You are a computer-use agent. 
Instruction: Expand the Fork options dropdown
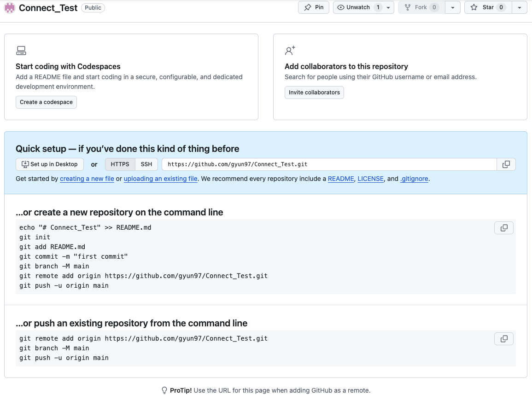pyautogui.click(x=453, y=7)
